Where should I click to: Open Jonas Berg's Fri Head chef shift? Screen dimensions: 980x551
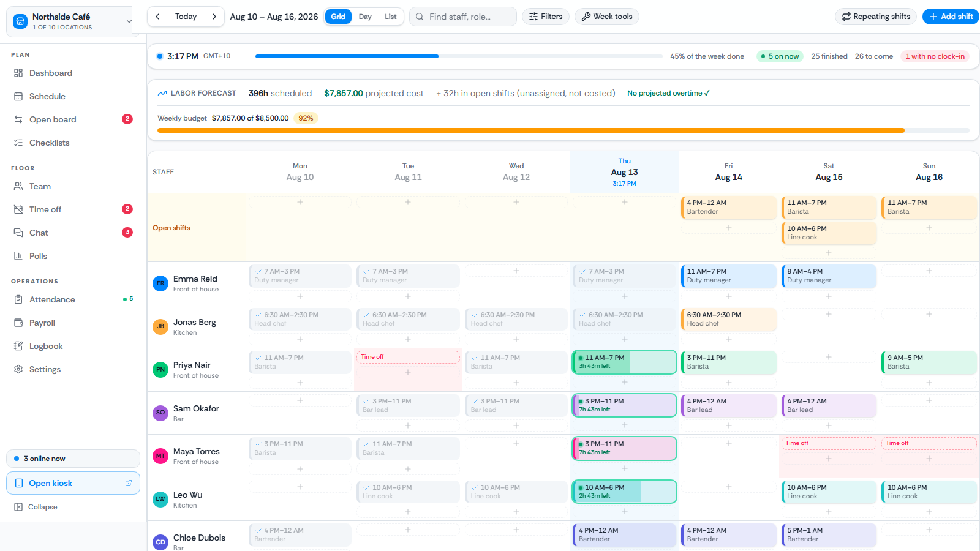(x=728, y=319)
